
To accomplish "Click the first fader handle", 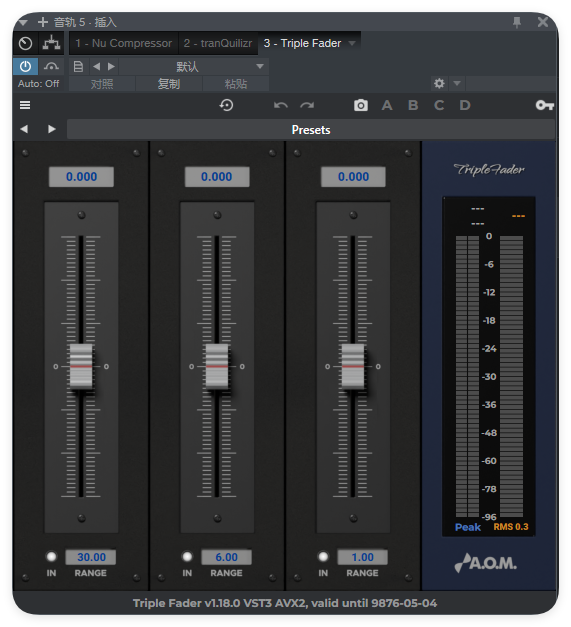I will [81, 366].
